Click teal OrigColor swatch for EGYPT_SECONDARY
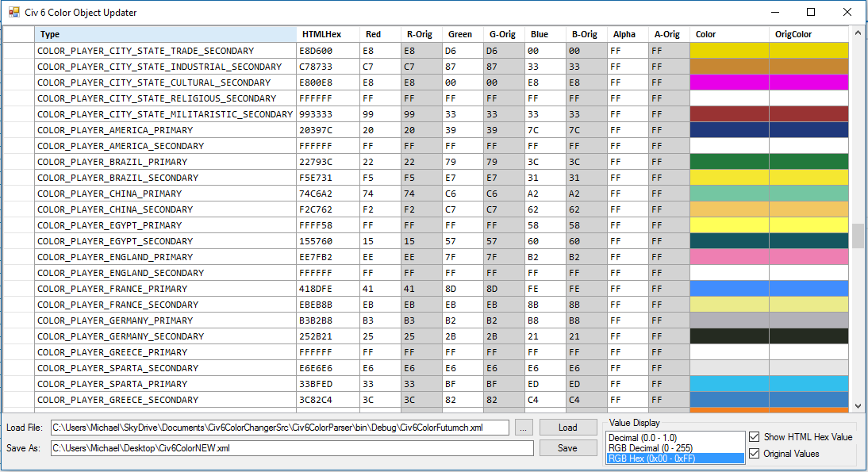Viewport: 868px width, 472px height. (x=808, y=241)
